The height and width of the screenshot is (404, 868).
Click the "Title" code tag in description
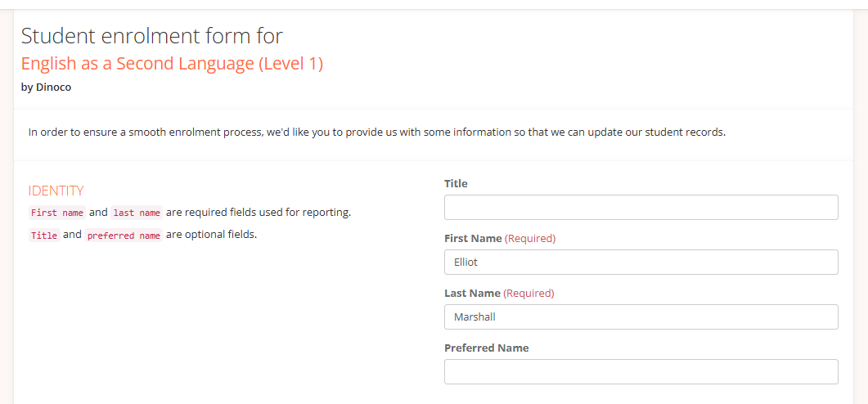pos(43,236)
